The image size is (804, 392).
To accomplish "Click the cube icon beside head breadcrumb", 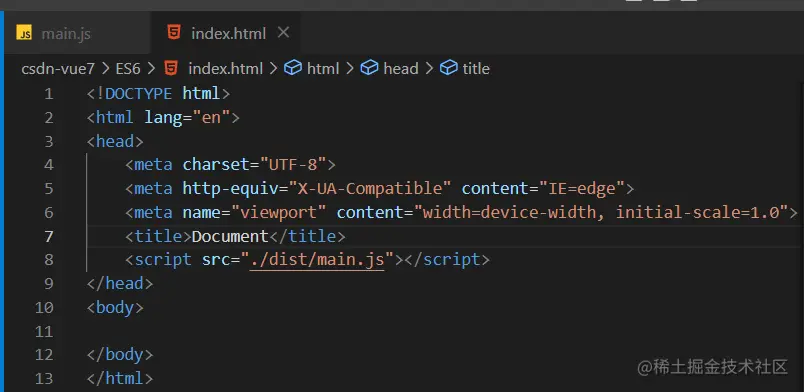I will 369,68.
